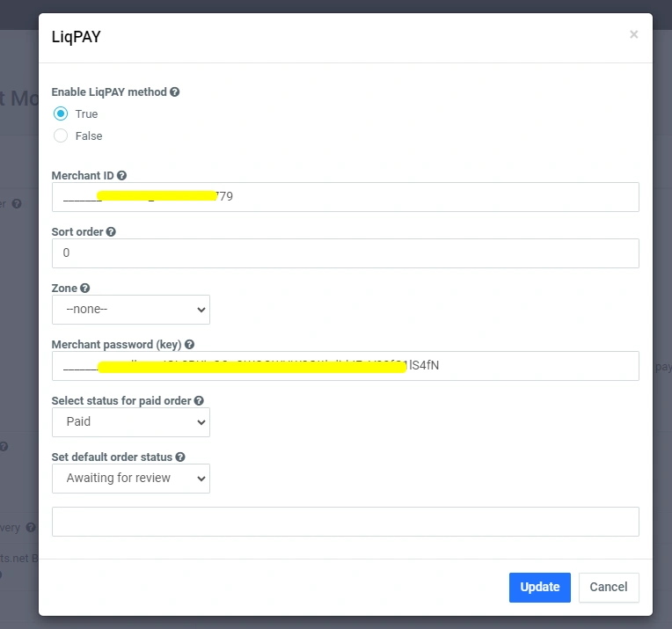
Task: Click help icon beside Sort order label
Action: (x=111, y=232)
